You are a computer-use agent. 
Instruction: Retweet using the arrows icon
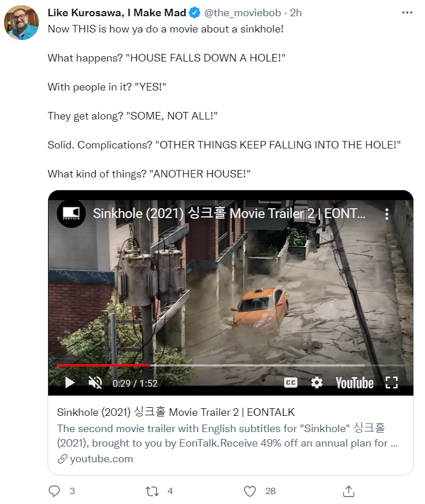[x=152, y=491]
